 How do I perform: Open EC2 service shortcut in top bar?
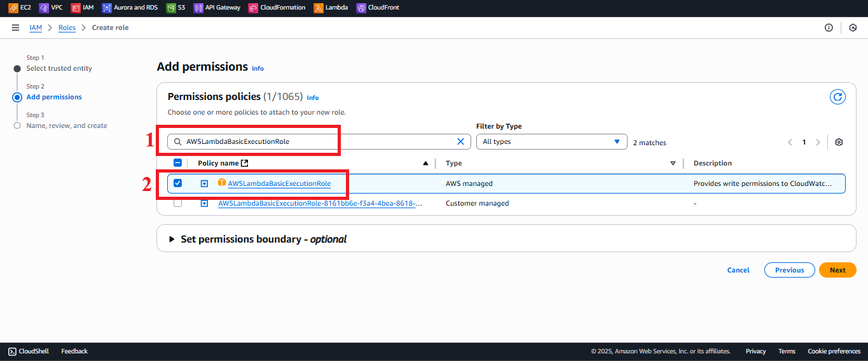(x=20, y=8)
